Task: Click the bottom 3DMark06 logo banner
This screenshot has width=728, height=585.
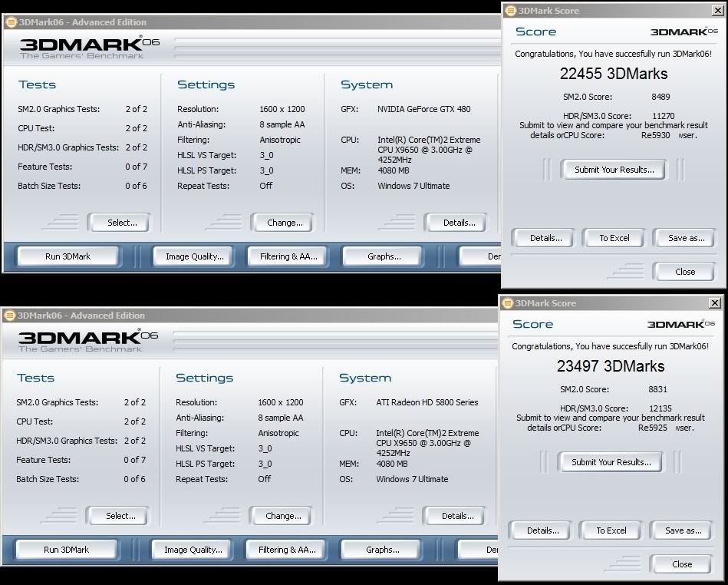Action: [88, 341]
